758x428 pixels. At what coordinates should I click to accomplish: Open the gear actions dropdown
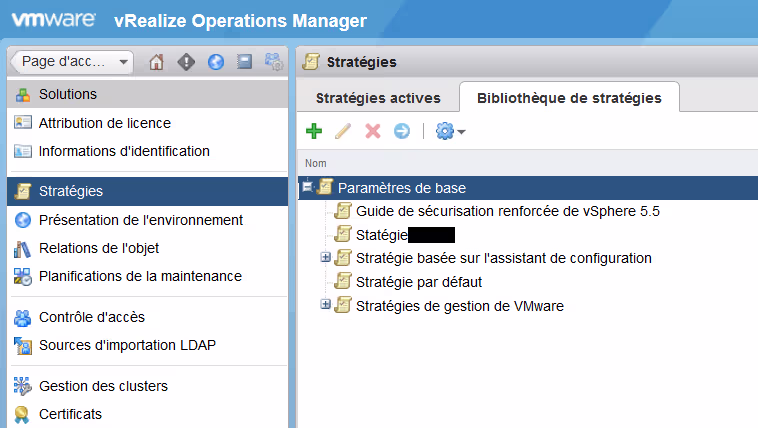[x=451, y=131]
